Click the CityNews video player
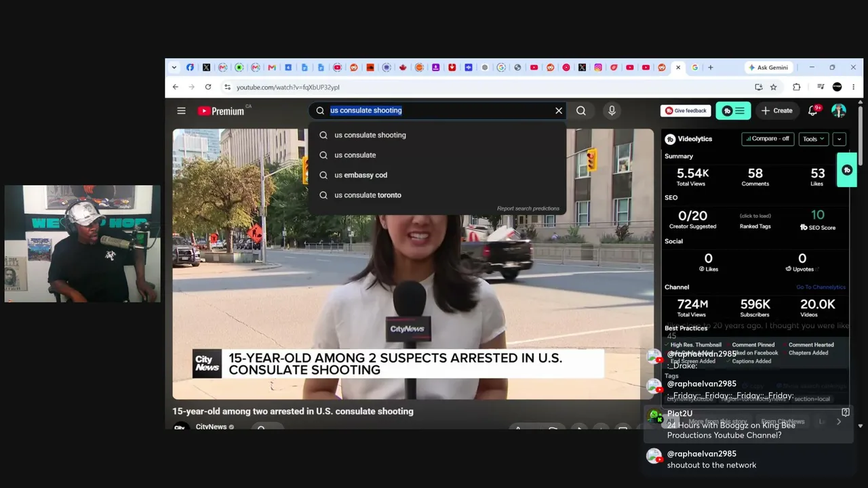The height and width of the screenshot is (488, 868). [413, 264]
